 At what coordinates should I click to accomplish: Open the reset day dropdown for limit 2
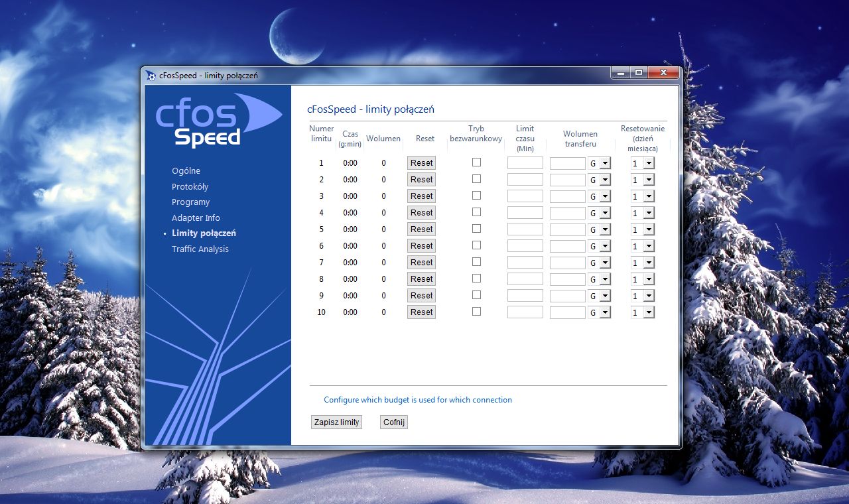click(x=643, y=180)
